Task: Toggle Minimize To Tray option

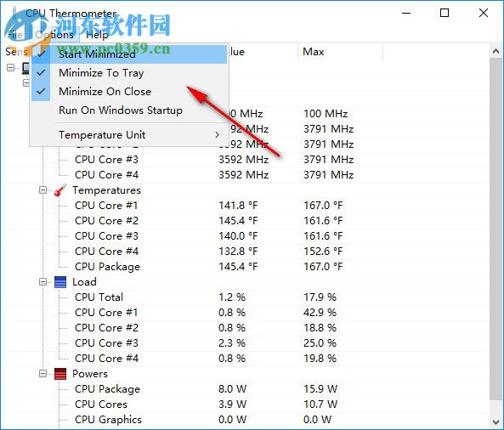Action: click(129, 73)
